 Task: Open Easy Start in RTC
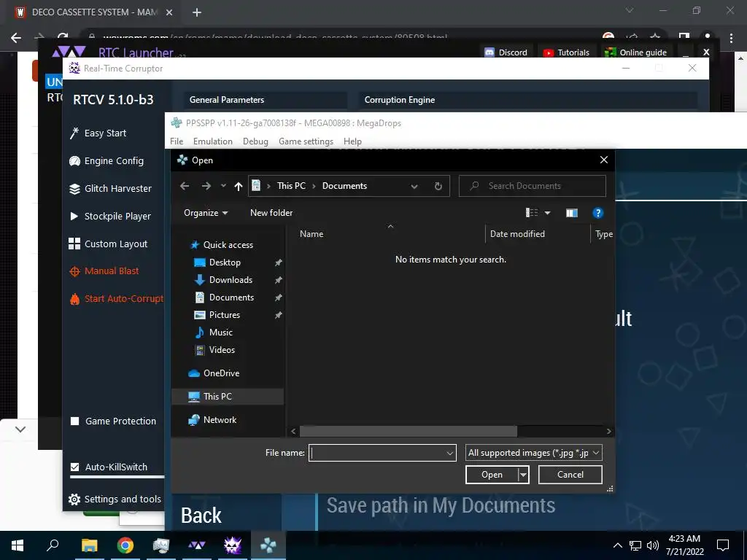(x=105, y=133)
